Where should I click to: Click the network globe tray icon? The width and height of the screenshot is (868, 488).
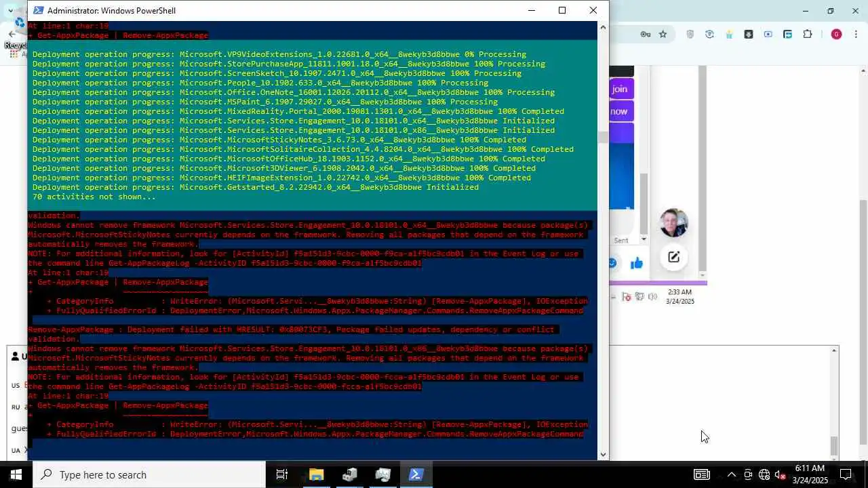(x=764, y=474)
